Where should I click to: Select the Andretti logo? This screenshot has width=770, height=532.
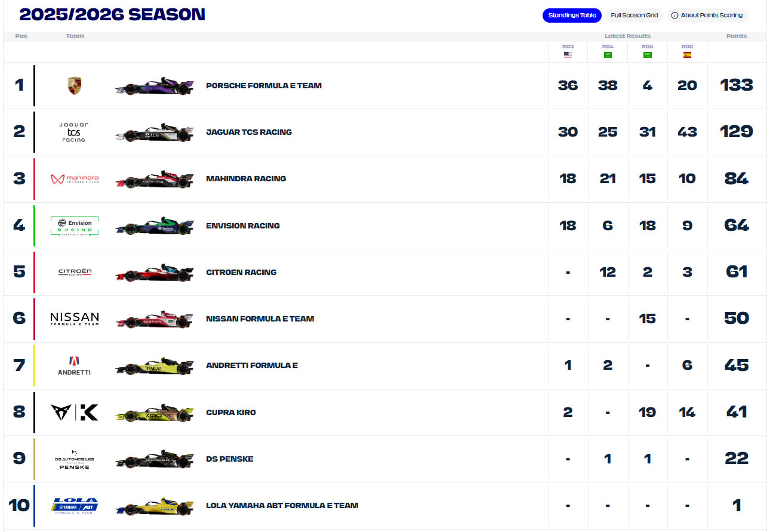tap(75, 366)
